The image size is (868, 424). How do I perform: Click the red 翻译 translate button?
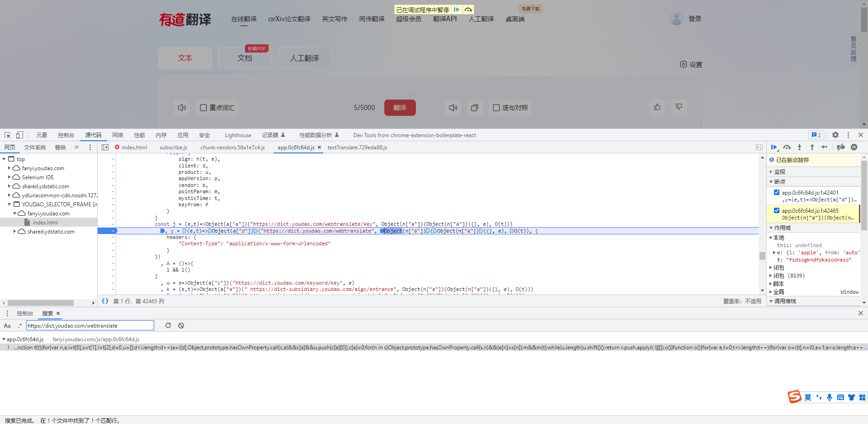pyautogui.click(x=400, y=108)
